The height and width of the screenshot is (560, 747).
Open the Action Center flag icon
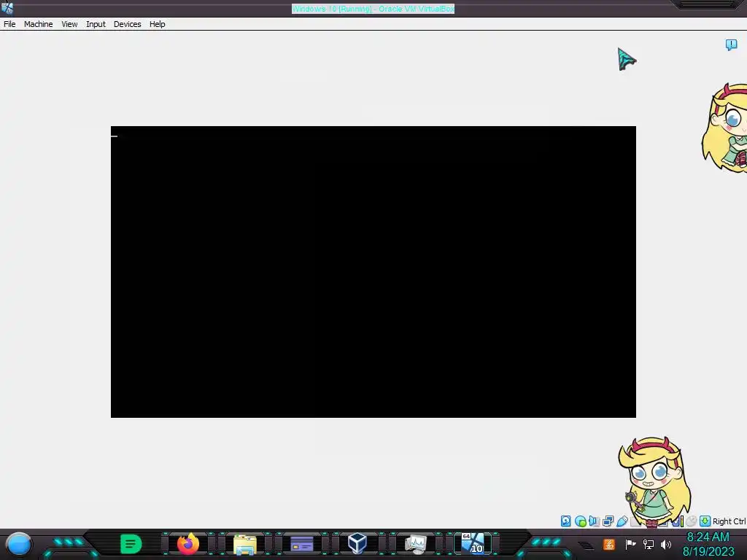point(630,544)
